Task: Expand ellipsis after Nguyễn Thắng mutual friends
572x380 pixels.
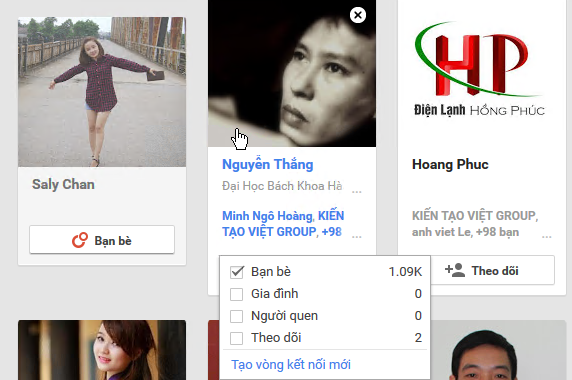Action: click(356, 236)
